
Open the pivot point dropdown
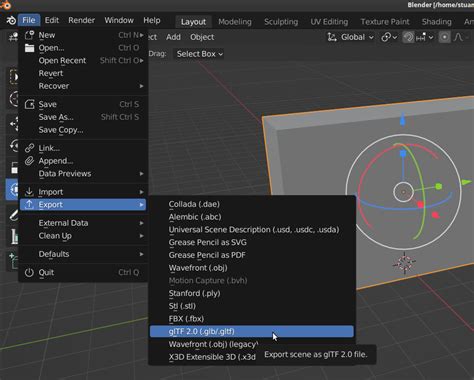tap(389, 37)
